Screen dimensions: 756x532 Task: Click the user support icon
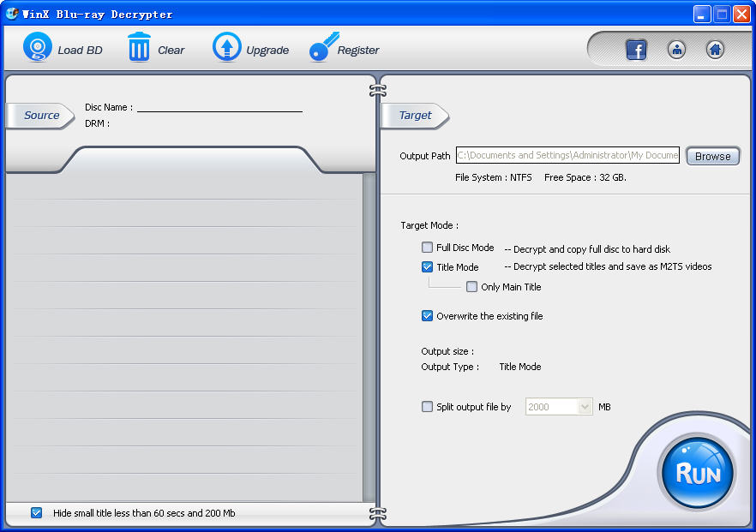676,49
